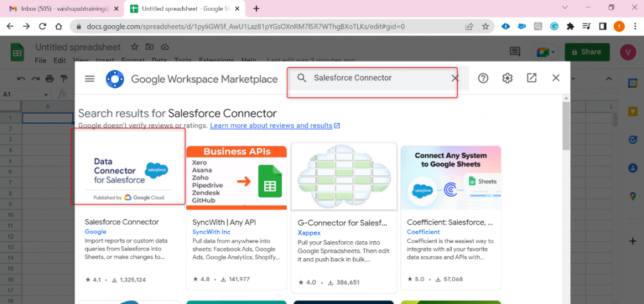The height and width of the screenshot is (304, 644).
Task: Open the Grammarly extension icon
Action: pos(554,26)
